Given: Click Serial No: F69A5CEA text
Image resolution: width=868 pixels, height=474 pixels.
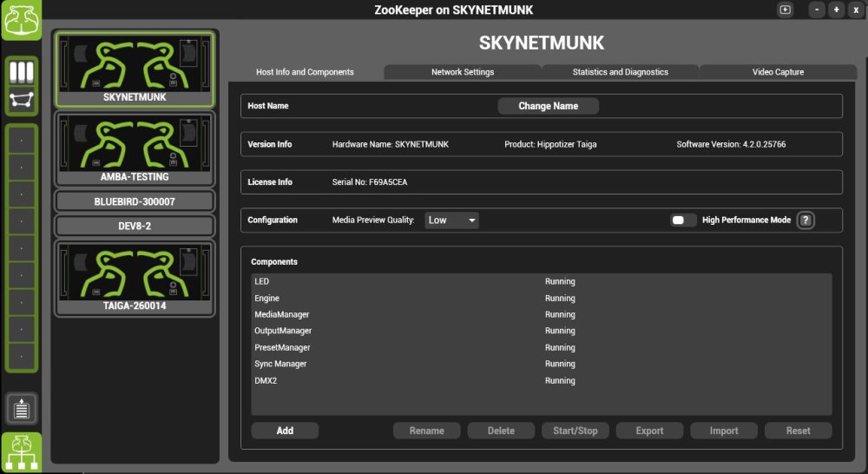Looking at the screenshot, I should [370, 182].
